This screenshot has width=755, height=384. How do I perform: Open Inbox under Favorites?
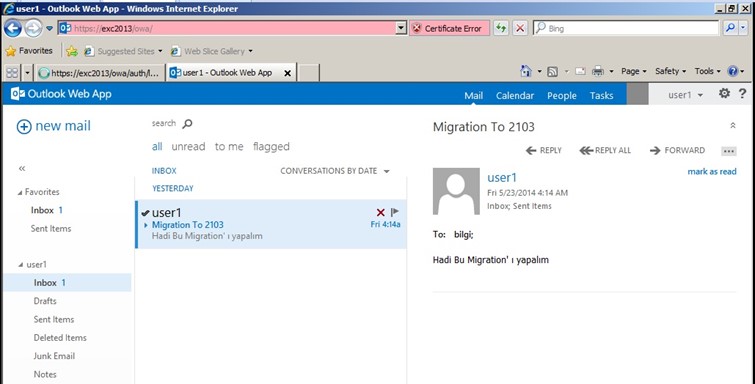tap(47, 210)
